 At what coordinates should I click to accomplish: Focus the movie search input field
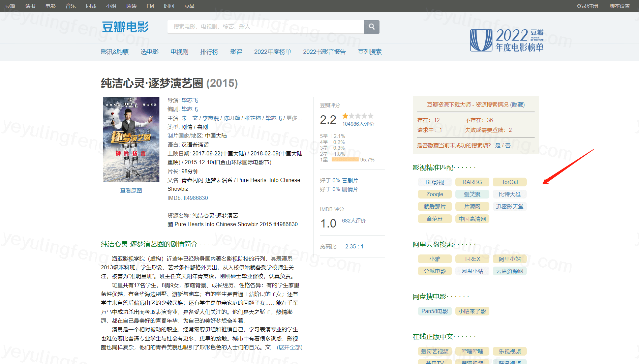tap(266, 27)
